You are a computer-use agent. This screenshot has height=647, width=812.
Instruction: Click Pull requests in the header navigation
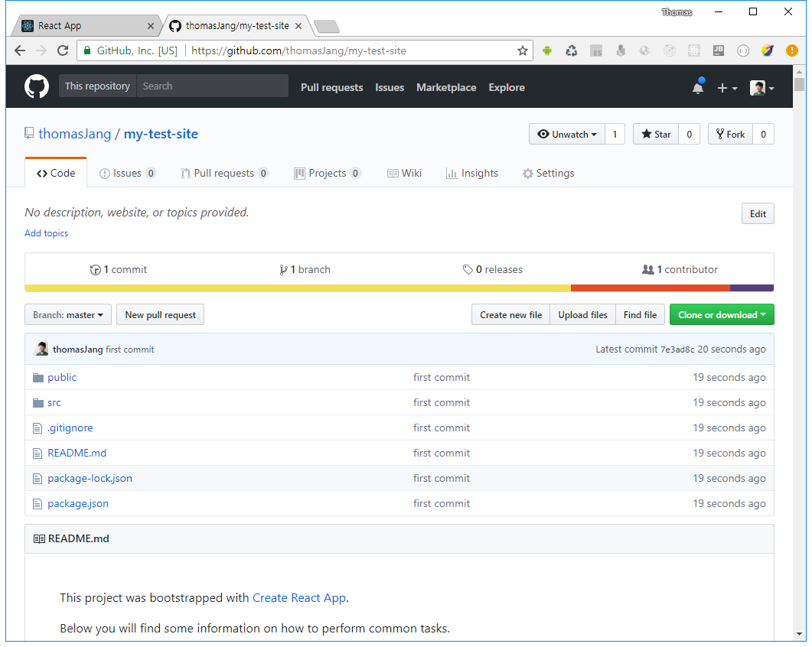pos(332,87)
